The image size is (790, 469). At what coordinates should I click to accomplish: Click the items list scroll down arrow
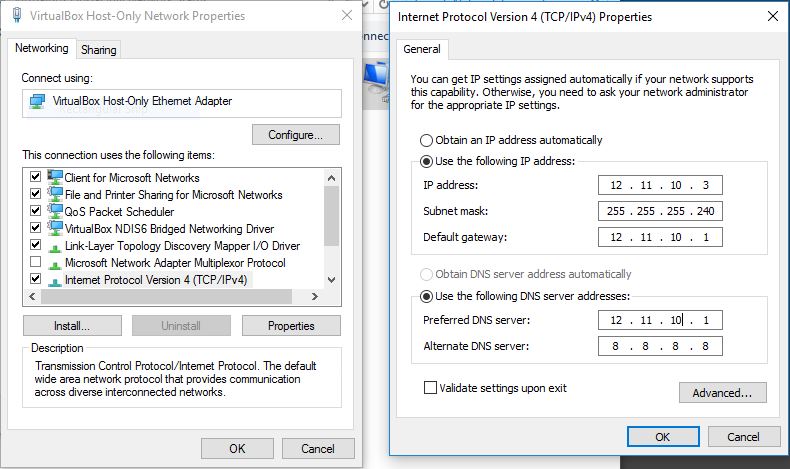331,280
